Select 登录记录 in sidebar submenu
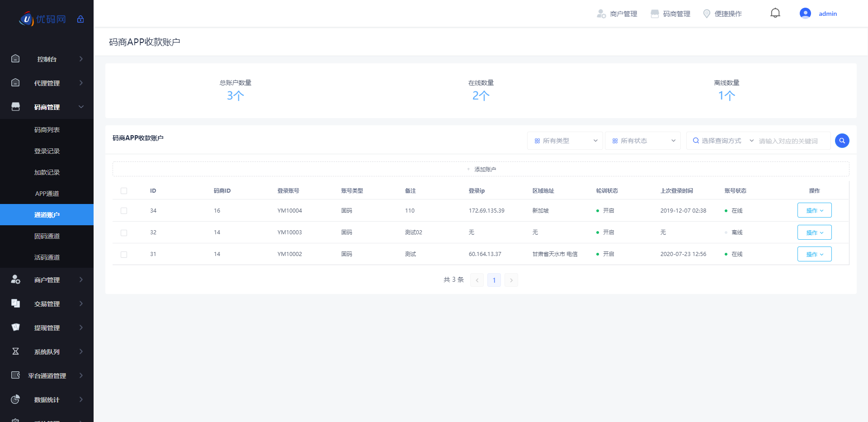Image resolution: width=868 pixels, height=422 pixels. (47, 151)
